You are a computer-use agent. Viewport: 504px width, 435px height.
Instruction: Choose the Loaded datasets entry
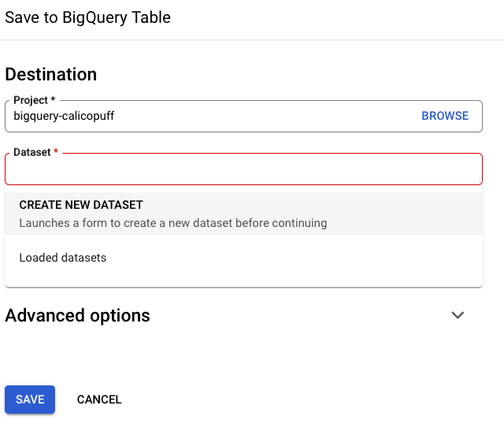63,258
